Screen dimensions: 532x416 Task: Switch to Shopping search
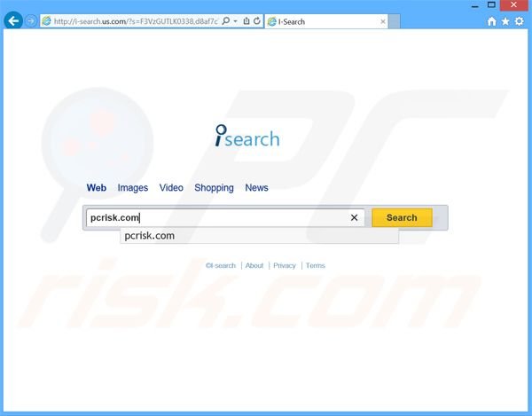click(x=214, y=188)
